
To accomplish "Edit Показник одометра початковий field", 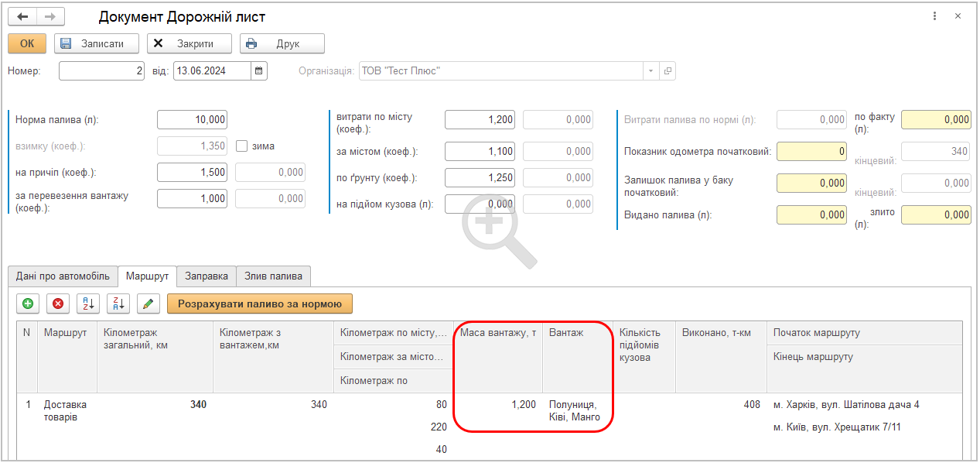I will tap(812, 152).
